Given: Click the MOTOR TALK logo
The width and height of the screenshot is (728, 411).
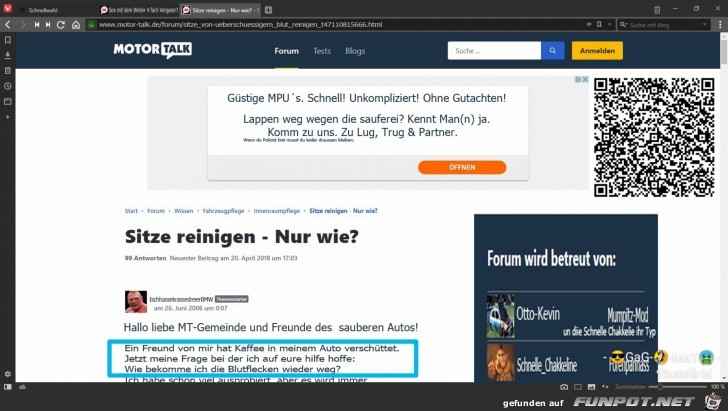Looking at the screenshot, I should (153, 50).
